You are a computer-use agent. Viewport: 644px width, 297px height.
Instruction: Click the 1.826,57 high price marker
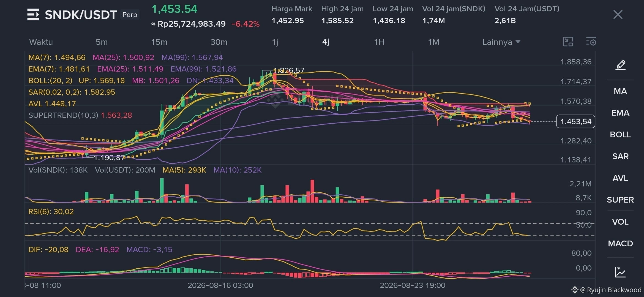pos(289,70)
